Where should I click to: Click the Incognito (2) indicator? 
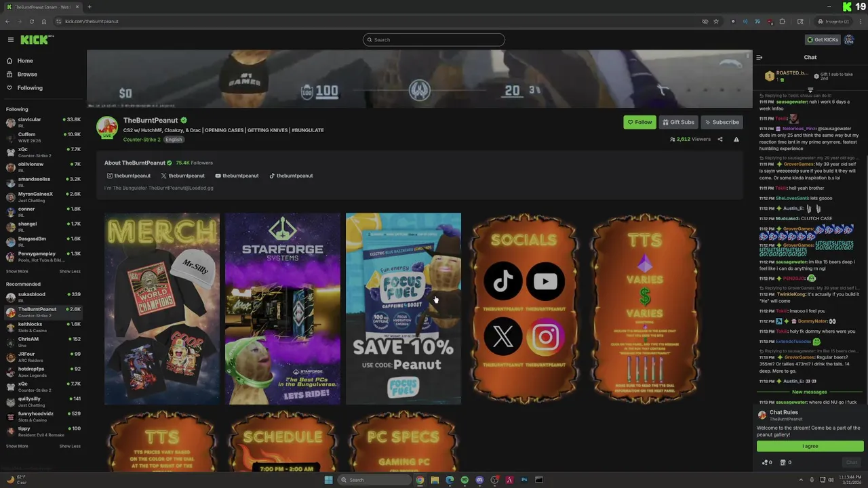[x=833, y=21]
